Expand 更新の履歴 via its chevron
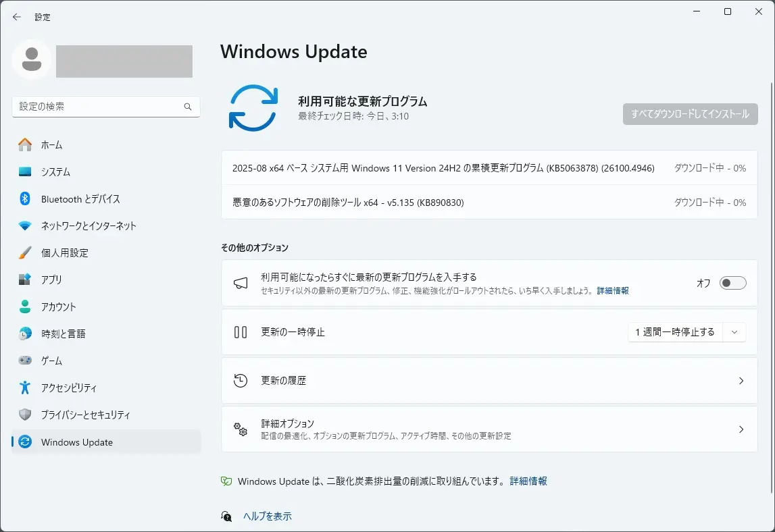The image size is (775, 532). tap(741, 381)
